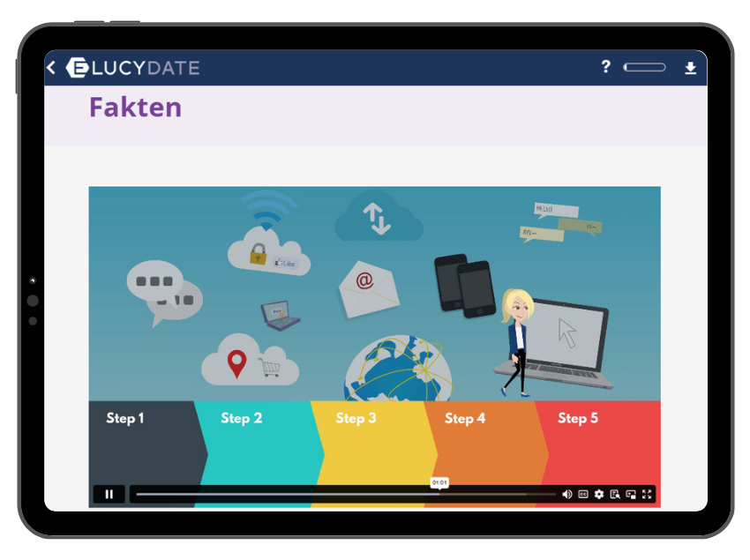This screenshot has height=560, width=750.
Task: Toggle closed captions on the video
Action: point(583,495)
